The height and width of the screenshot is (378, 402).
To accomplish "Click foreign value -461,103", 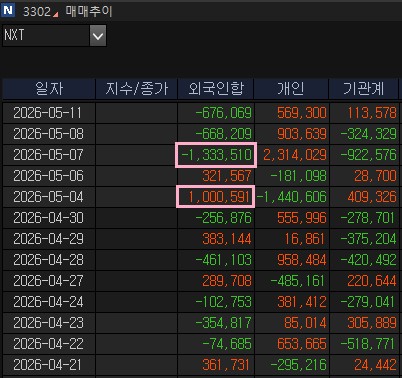I will 223,260.
